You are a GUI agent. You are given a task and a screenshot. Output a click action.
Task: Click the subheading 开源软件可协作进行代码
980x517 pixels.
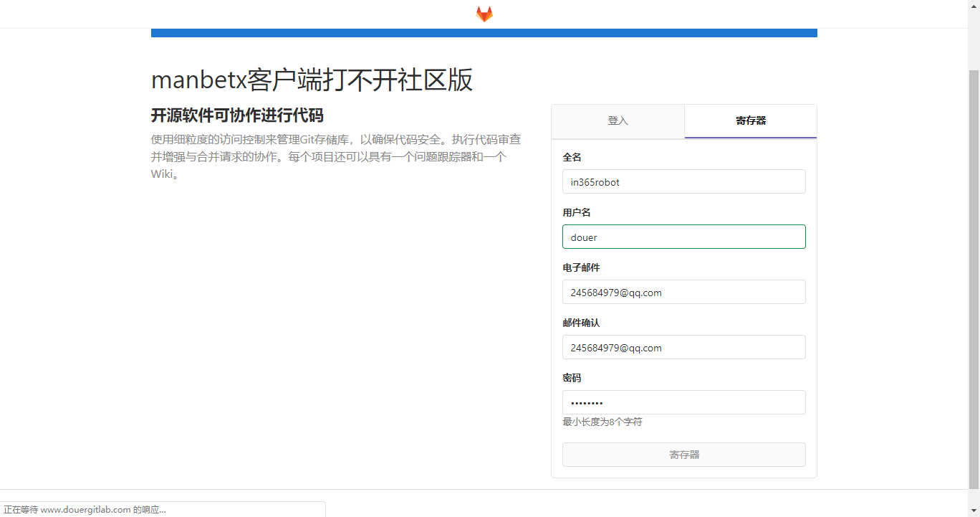point(237,115)
